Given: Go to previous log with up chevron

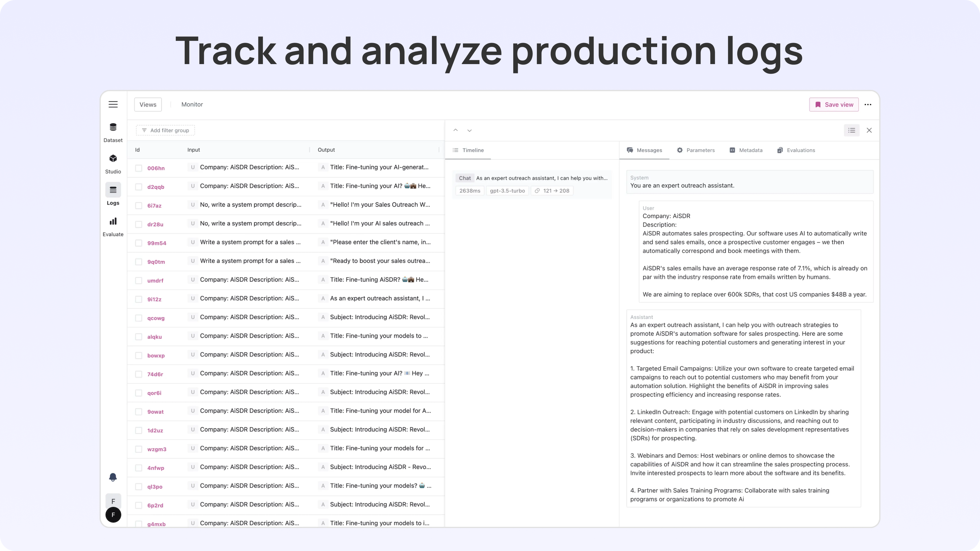Looking at the screenshot, I should coord(455,130).
